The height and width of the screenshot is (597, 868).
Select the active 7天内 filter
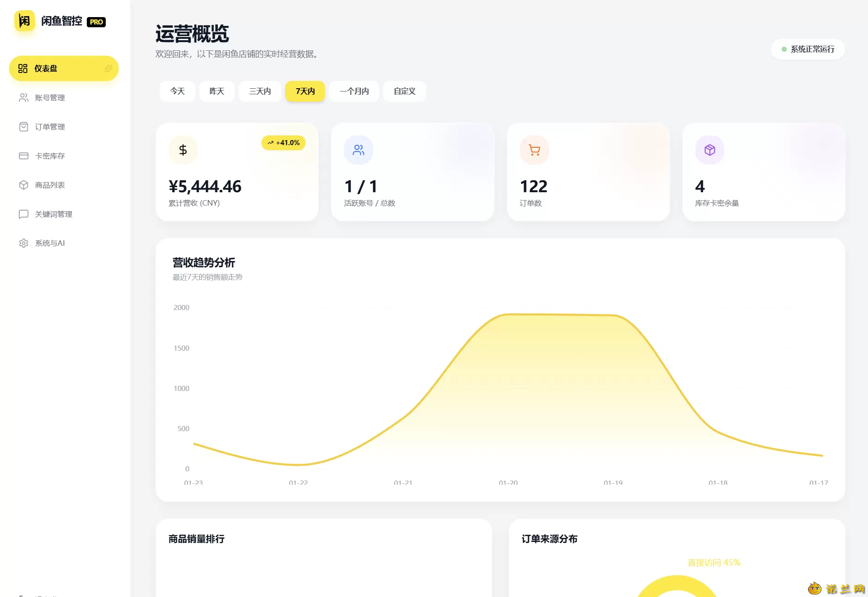[305, 91]
